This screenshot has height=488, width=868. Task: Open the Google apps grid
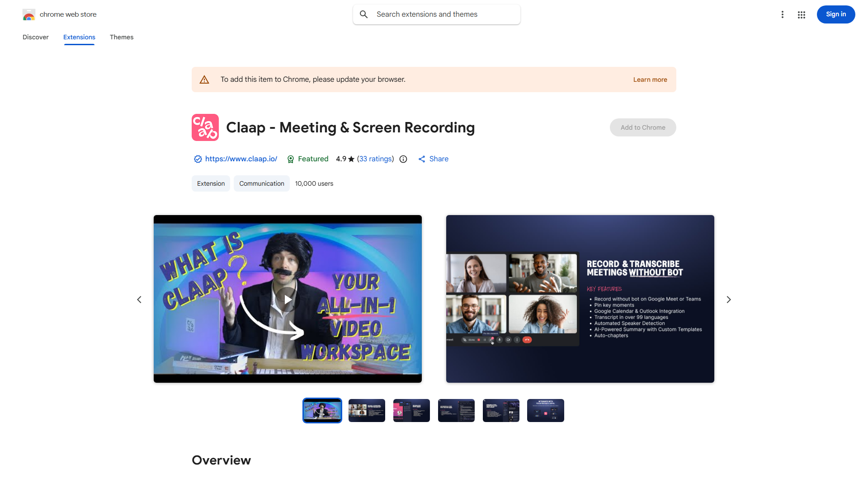[801, 14]
